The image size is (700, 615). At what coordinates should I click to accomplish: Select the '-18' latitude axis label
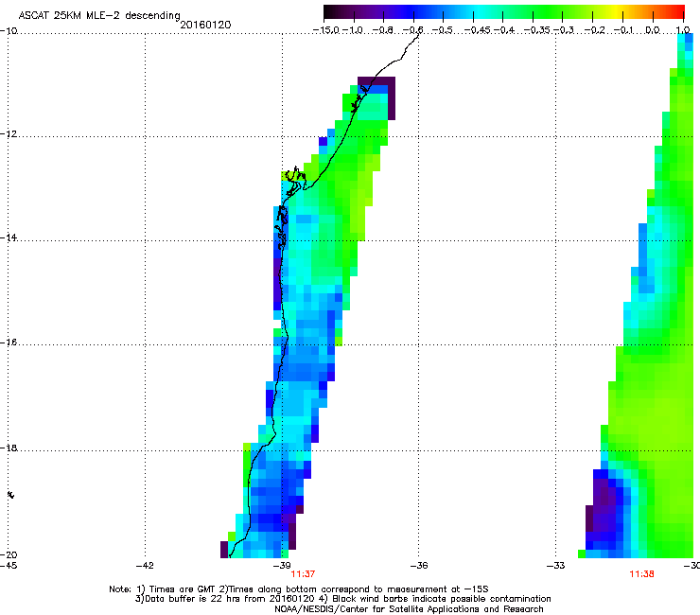9,448
